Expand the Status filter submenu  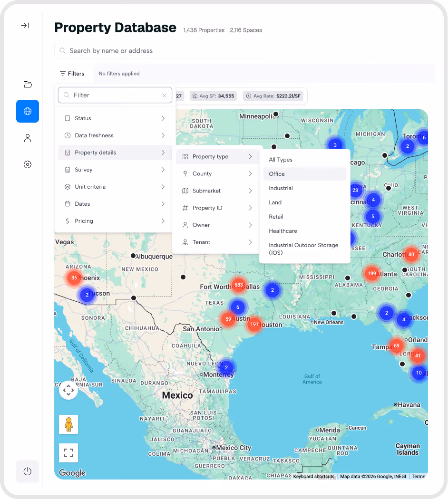(115, 118)
